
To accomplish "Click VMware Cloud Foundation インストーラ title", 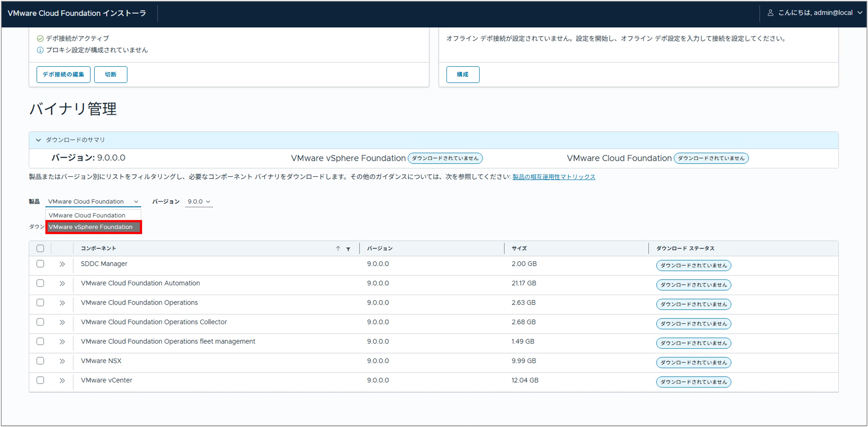I will point(77,13).
